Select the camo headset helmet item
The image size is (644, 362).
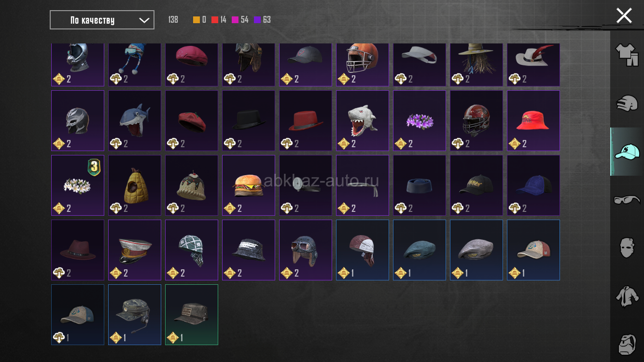click(x=135, y=315)
